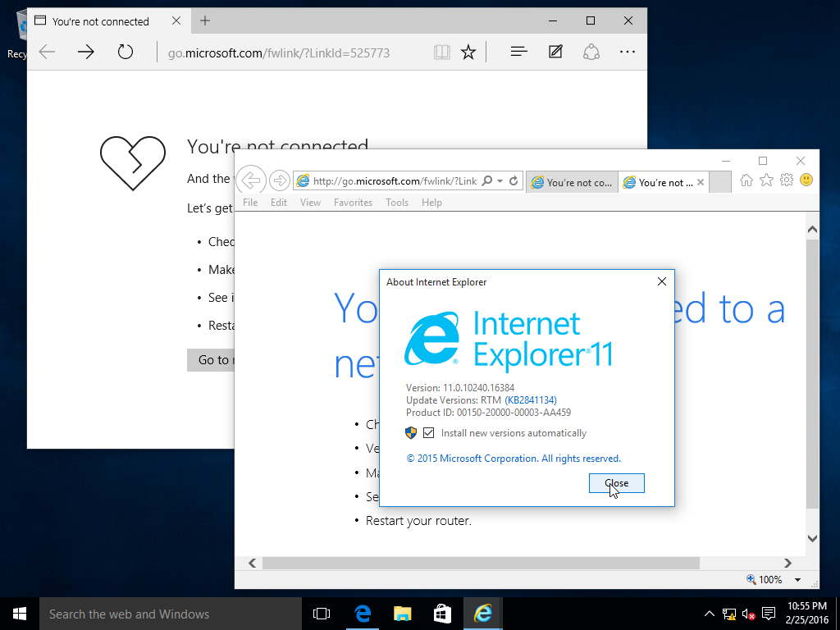Click Internet Explorer taskbar icon
Image resolution: width=840 pixels, height=630 pixels.
click(482, 614)
